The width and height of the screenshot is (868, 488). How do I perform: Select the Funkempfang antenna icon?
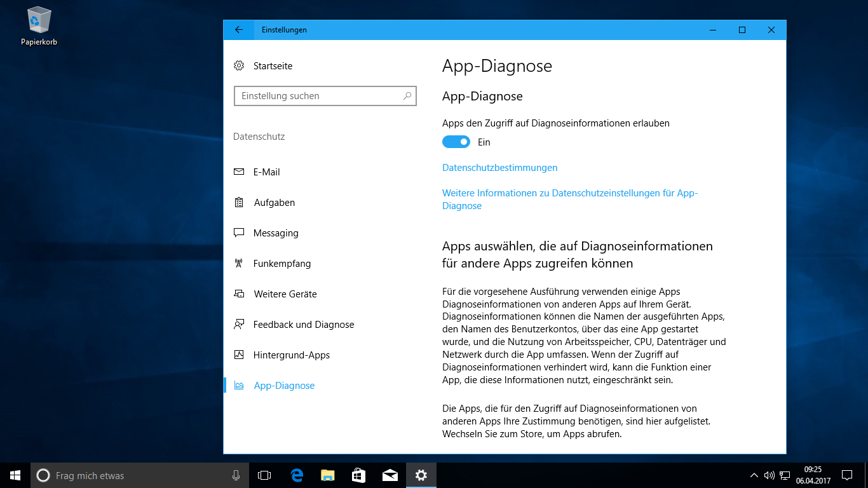(x=239, y=264)
